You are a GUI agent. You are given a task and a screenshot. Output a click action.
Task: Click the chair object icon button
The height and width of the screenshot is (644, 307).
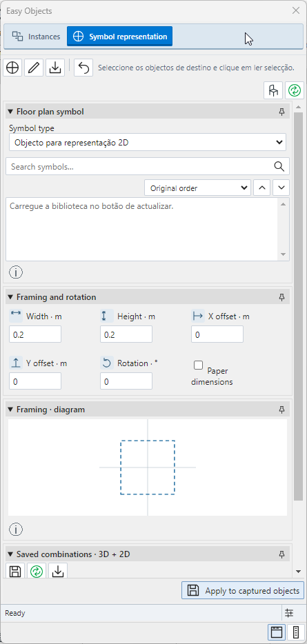pyautogui.click(x=273, y=90)
